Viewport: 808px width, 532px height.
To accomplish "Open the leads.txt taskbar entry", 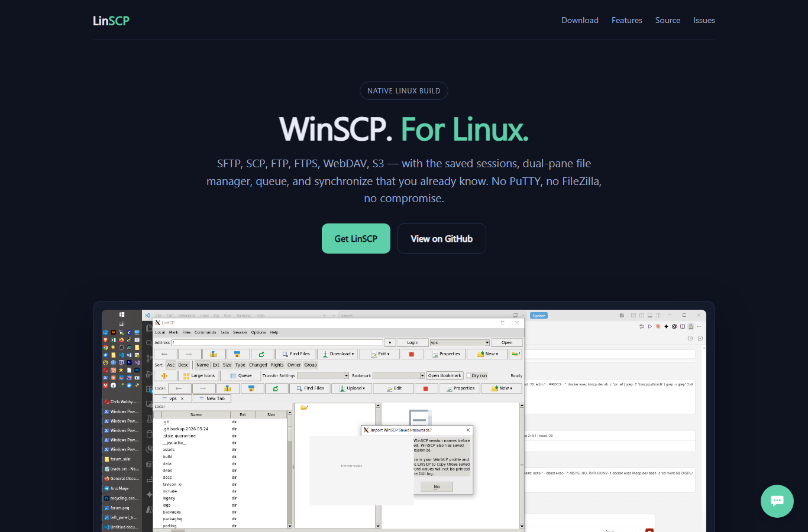I will 122,469.
